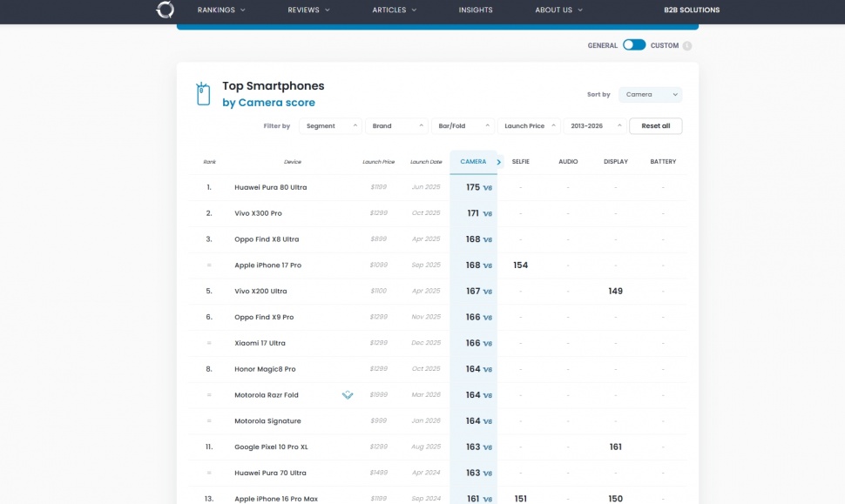Screen dimensions: 845x504
Task: Toggle the General/Custom switch
Action: [633, 45]
